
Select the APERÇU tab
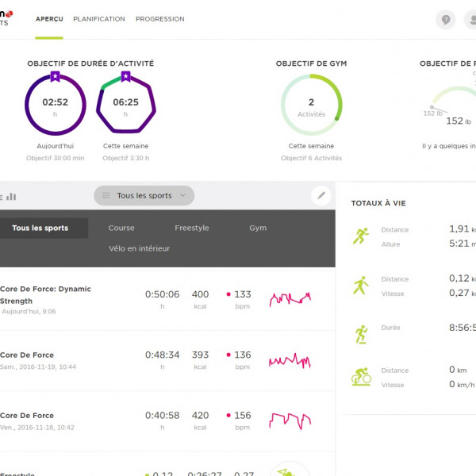pyautogui.click(x=49, y=19)
